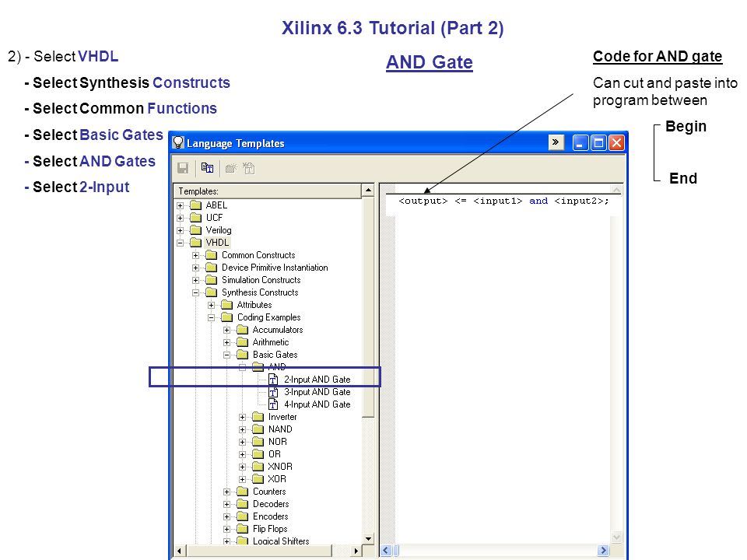Click the tree horizontal scroll left arrow
Screen dimensions: 747x560
click(x=179, y=551)
